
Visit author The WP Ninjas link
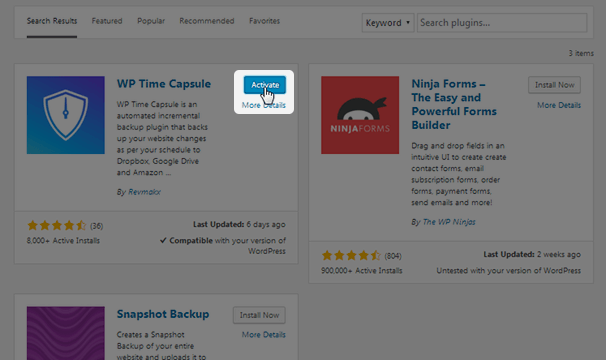tap(449, 222)
